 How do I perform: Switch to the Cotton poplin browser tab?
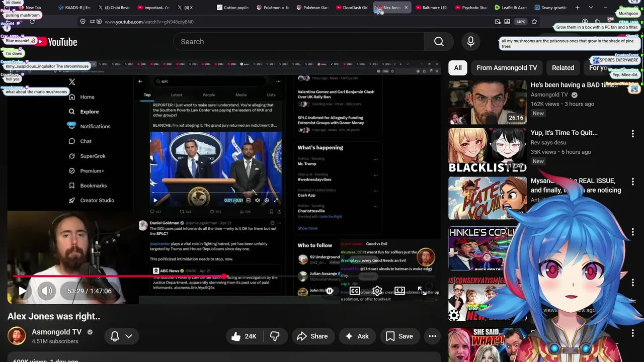[x=232, y=8]
